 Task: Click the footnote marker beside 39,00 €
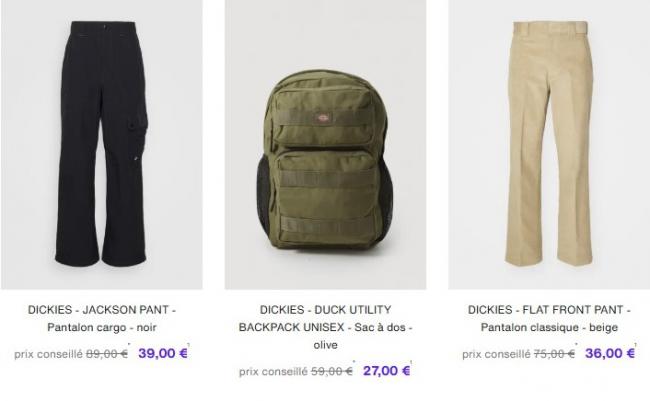(x=189, y=345)
